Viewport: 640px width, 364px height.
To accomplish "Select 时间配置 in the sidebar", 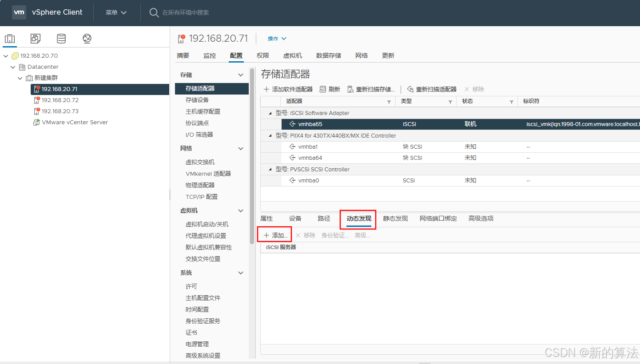I will pyautogui.click(x=197, y=309).
